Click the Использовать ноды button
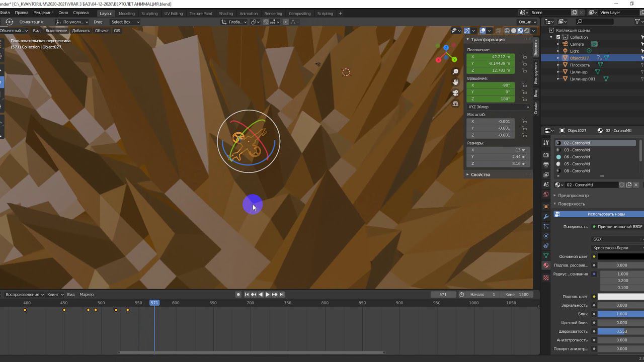Image resolution: width=644 pixels, height=362 pixels. pyautogui.click(x=606, y=214)
